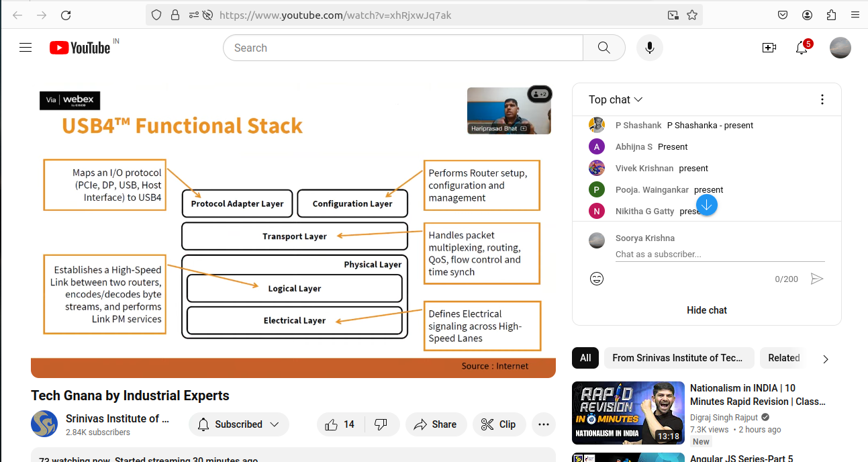Start voice search with microphone icon
The image size is (868, 462).
coord(649,48)
